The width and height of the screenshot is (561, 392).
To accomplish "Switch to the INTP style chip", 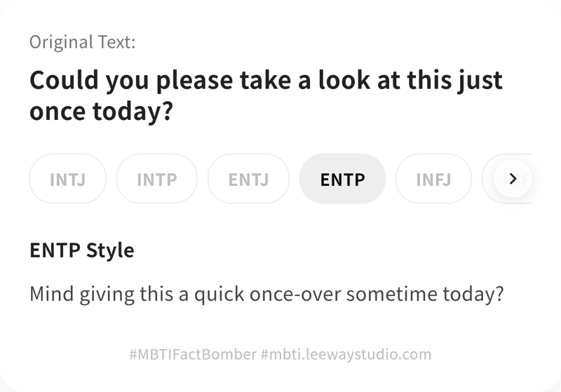I will point(157,179).
